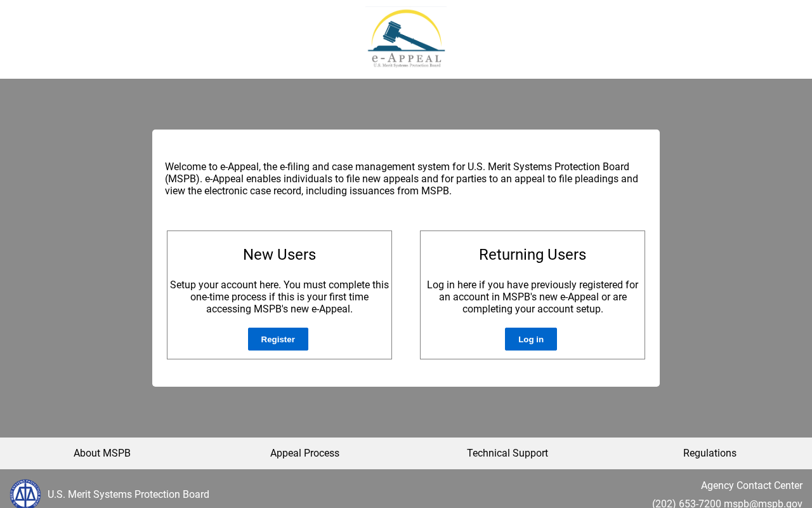This screenshot has height=508, width=812.
Task: Click the MSPB seal icon in footer
Action: tap(25, 494)
